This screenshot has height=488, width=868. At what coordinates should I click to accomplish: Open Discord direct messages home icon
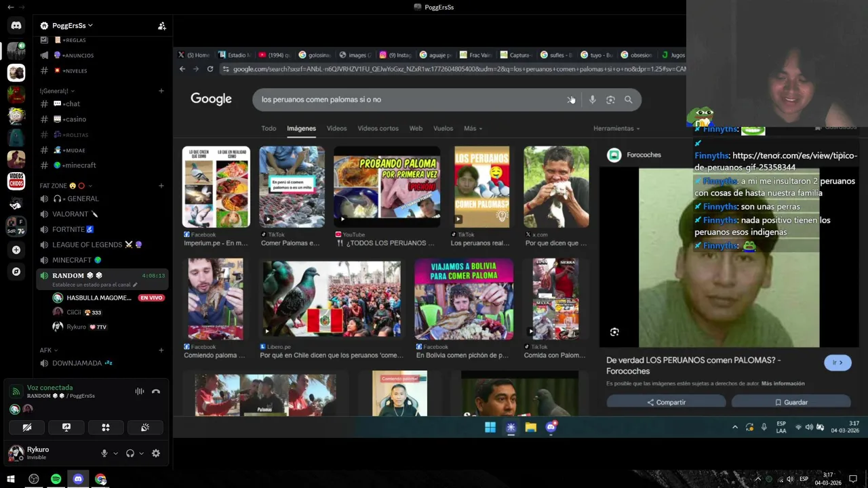(16, 26)
